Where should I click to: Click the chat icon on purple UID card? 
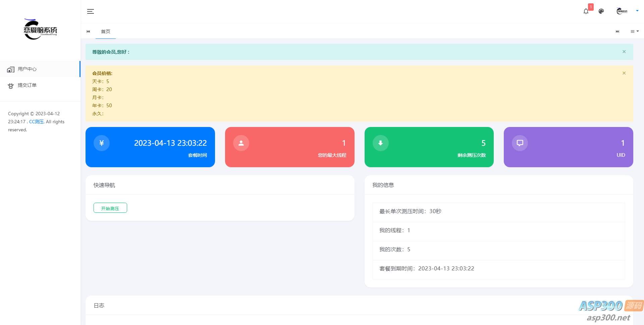(x=520, y=143)
